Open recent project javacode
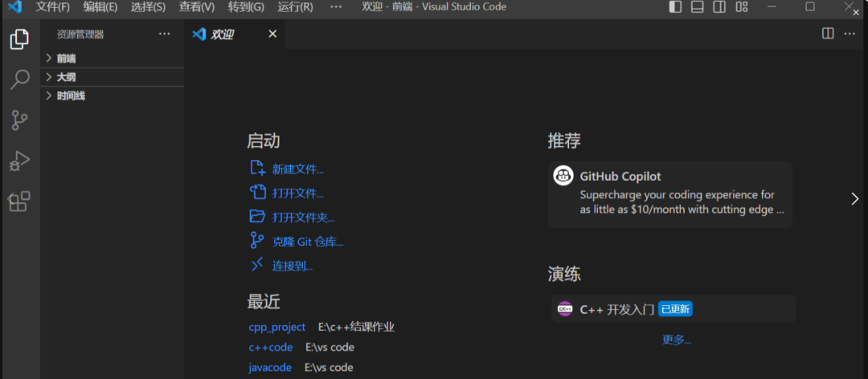 (270, 368)
